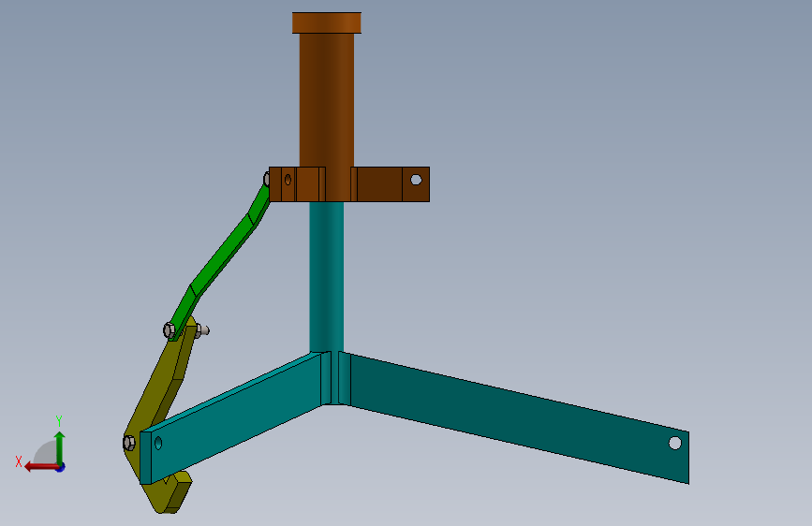Select the left teal arm face
The height and width of the screenshot is (526, 812).
(x=236, y=419)
